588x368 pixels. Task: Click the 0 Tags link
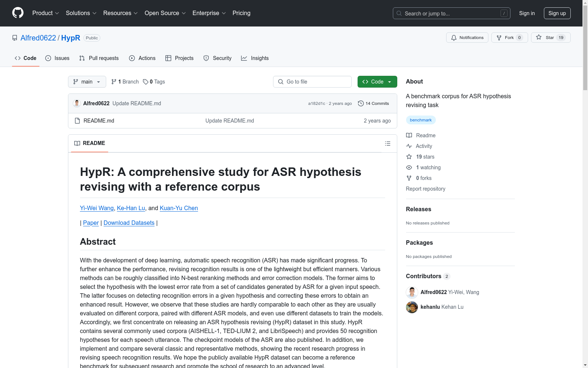click(154, 82)
